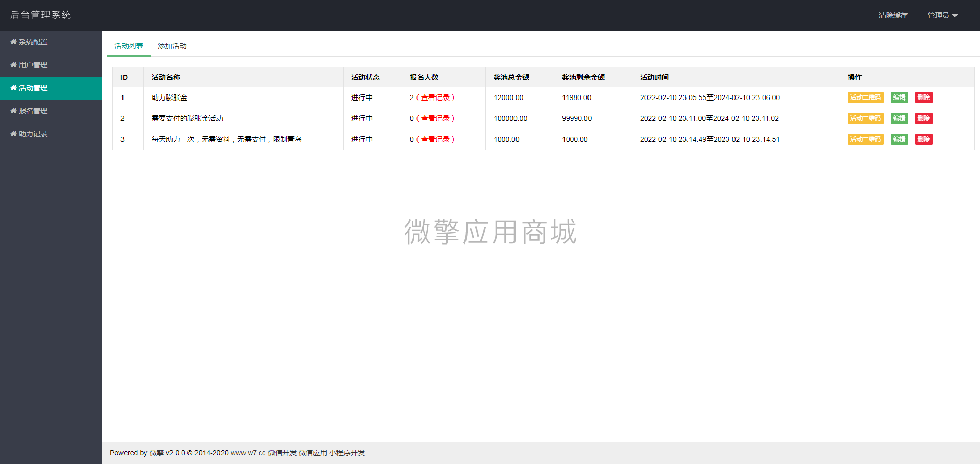Click the home icon beside 系统配置
This screenshot has height=464, width=980.
(13, 42)
